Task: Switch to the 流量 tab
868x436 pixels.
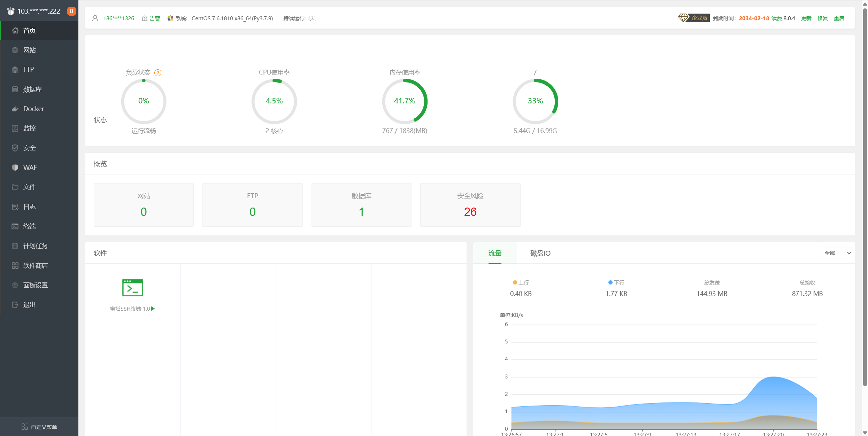Action: pos(495,253)
